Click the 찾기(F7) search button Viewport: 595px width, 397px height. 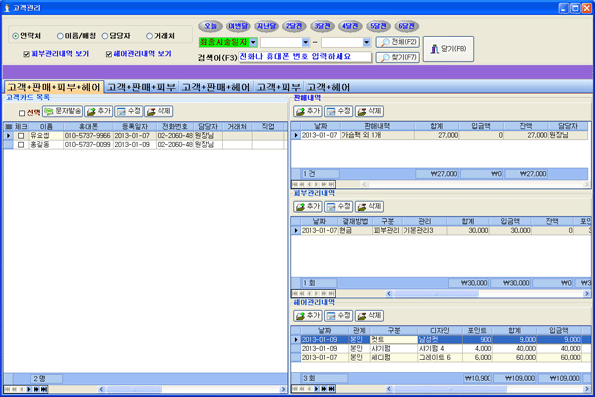click(398, 58)
